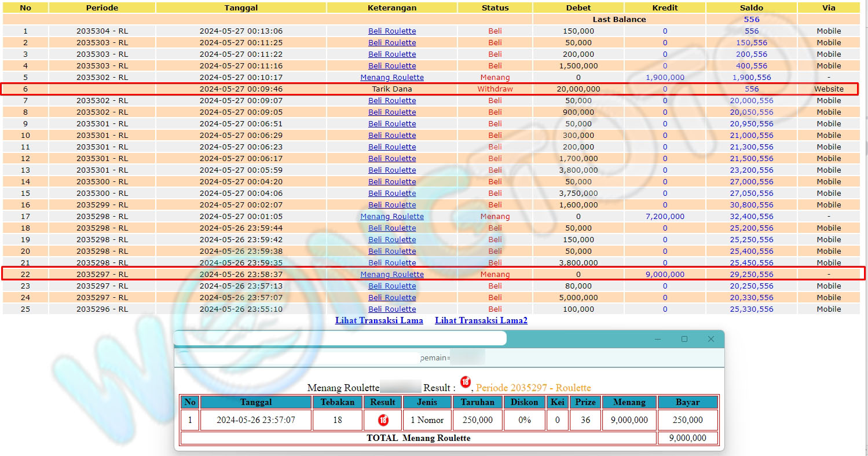Click the 9,000,000 Kredit value in row 22
This screenshot has width=868, height=456.
[664, 275]
